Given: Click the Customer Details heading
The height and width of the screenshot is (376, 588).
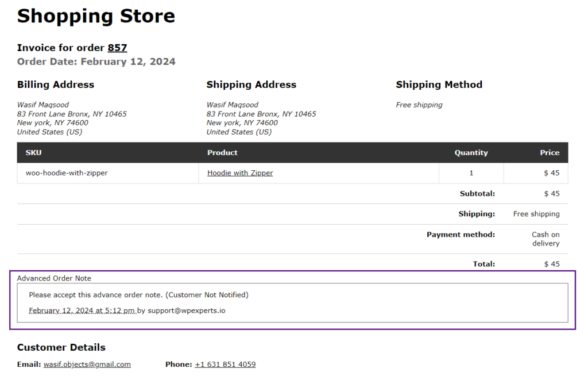Looking at the screenshot, I should pyautogui.click(x=61, y=347).
